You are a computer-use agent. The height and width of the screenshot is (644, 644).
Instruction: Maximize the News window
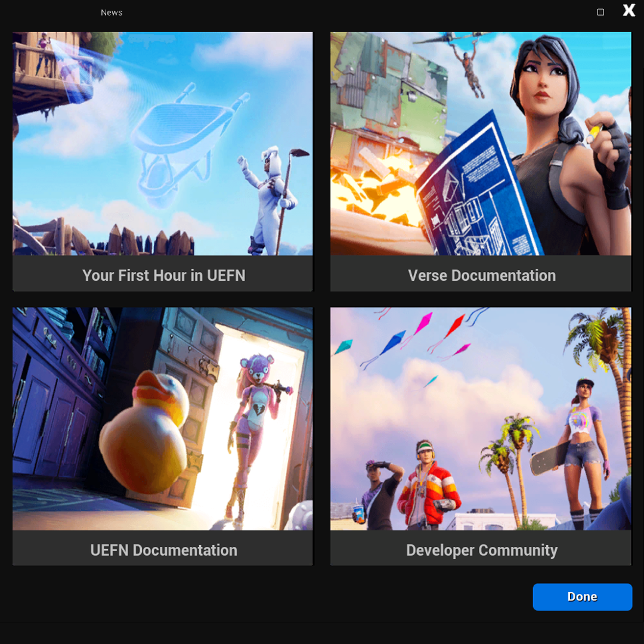pos(600,12)
